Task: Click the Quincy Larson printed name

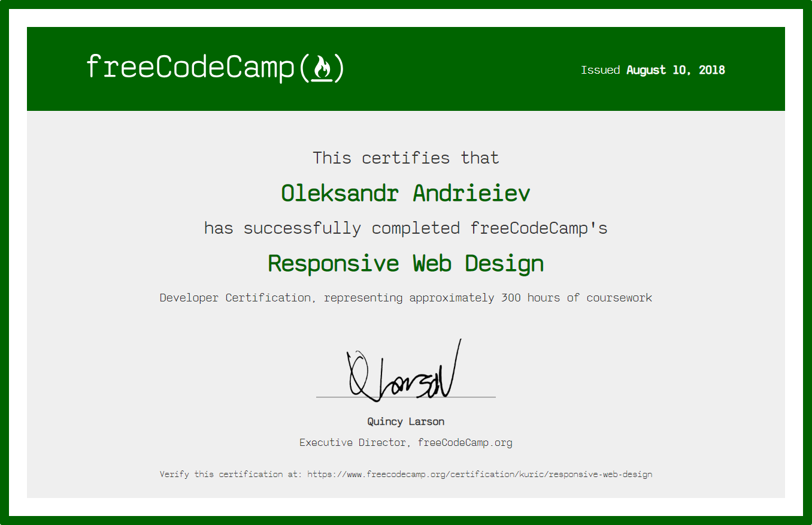Action: 405,421
